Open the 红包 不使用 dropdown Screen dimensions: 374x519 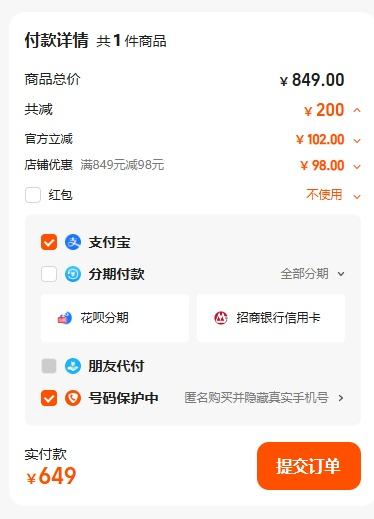click(x=333, y=195)
